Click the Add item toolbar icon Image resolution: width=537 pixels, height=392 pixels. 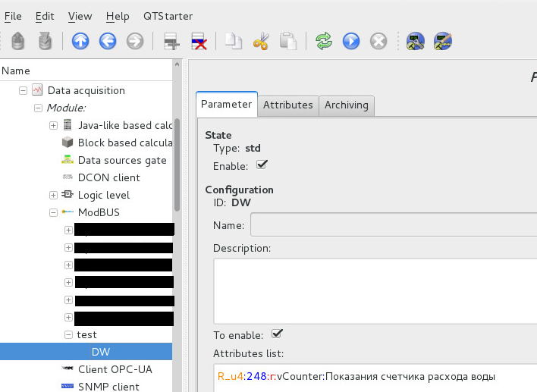(x=171, y=41)
